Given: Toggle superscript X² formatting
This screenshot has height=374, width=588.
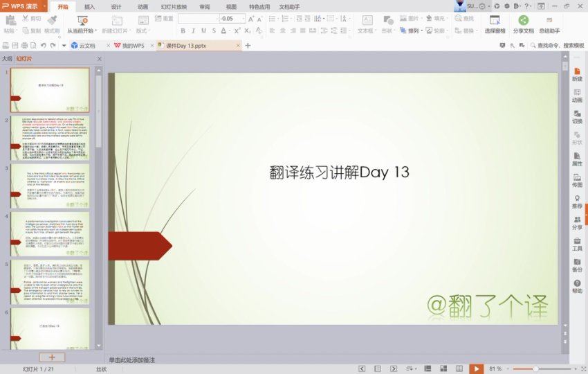Looking at the screenshot, I should pos(237,30).
